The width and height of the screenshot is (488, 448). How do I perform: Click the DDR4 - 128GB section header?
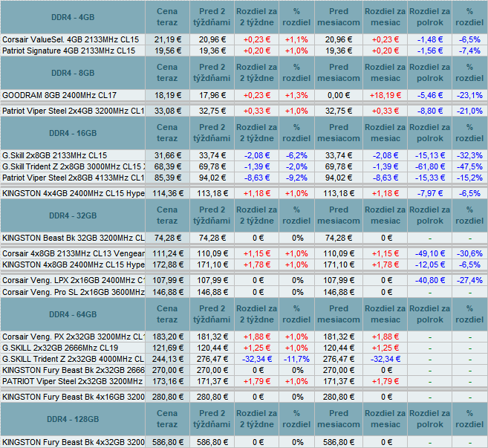pyautogui.click(x=73, y=419)
